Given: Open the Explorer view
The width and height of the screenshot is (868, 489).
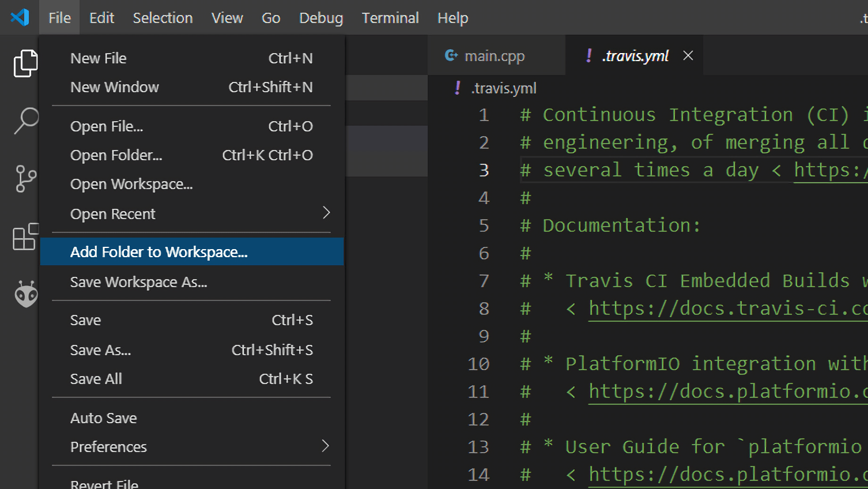Looking at the screenshot, I should tap(24, 62).
